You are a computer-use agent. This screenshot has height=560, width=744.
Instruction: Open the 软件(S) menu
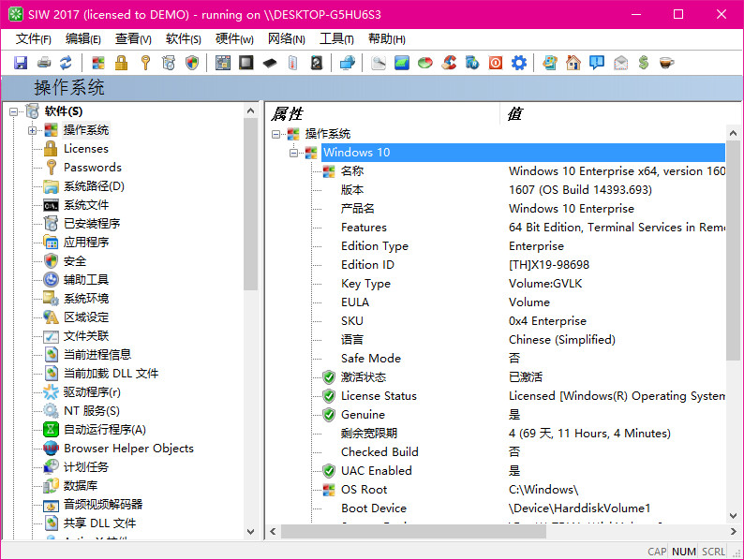[183, 39]
